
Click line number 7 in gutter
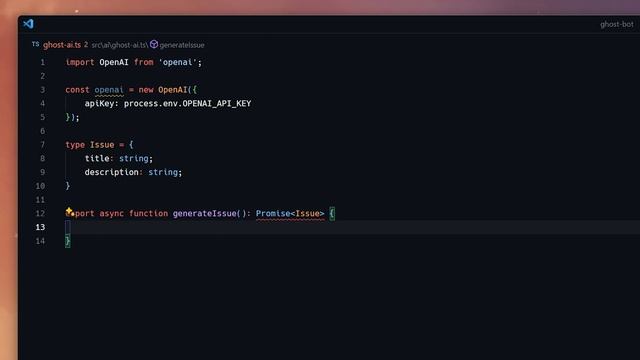coord(42,145)
